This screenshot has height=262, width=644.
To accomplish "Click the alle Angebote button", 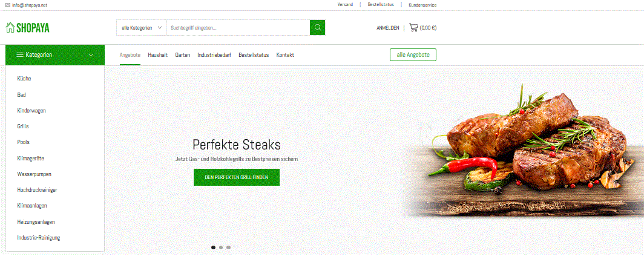I will [413, 54].
